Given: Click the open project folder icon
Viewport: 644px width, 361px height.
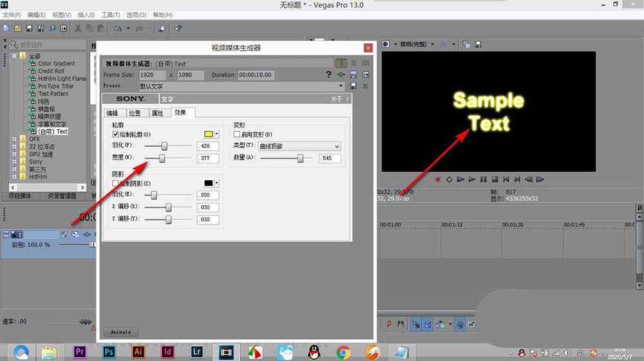Looking at the screenshot, I should (x=17, y=28).
